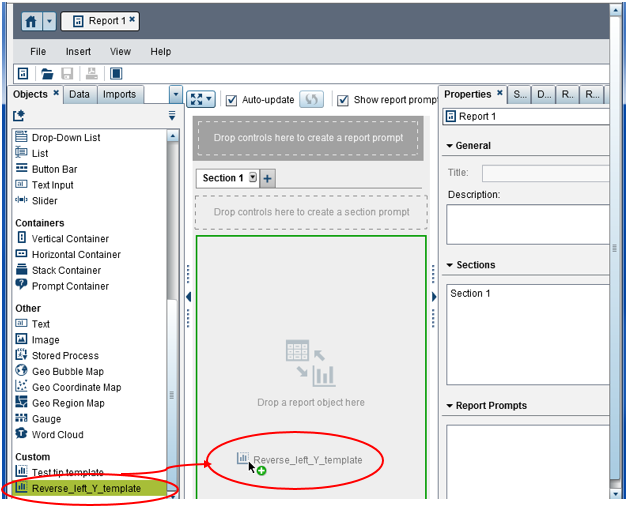Click the Title input field
Viewport: 627px width, 508px height.
(x=545, y=173)
